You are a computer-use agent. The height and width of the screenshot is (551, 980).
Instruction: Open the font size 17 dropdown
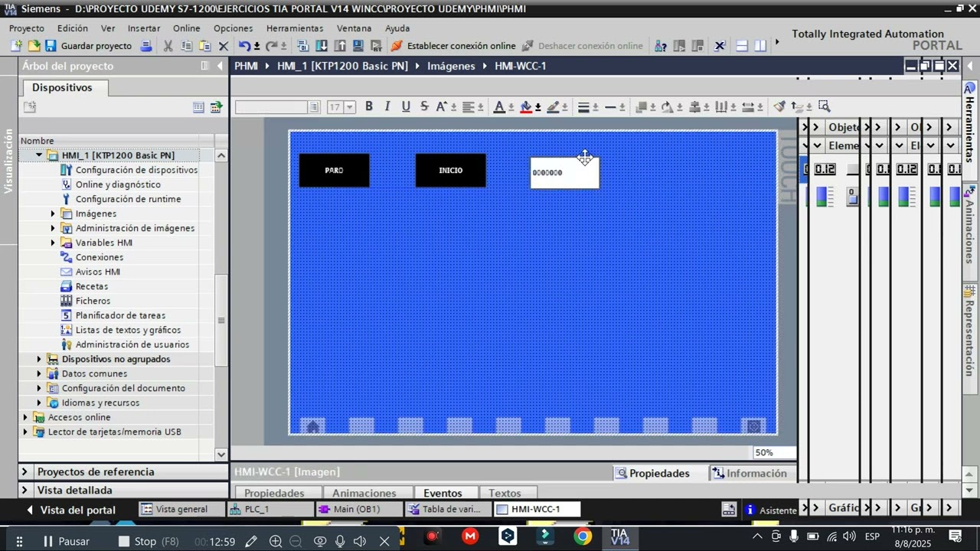point(350,107)
